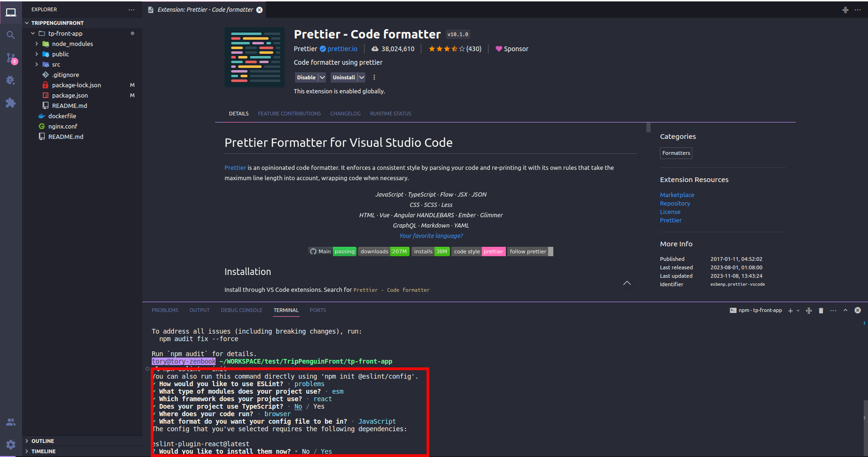Switch to the CHANGELOG tab

pyautogui.click(x=345, y=114)
